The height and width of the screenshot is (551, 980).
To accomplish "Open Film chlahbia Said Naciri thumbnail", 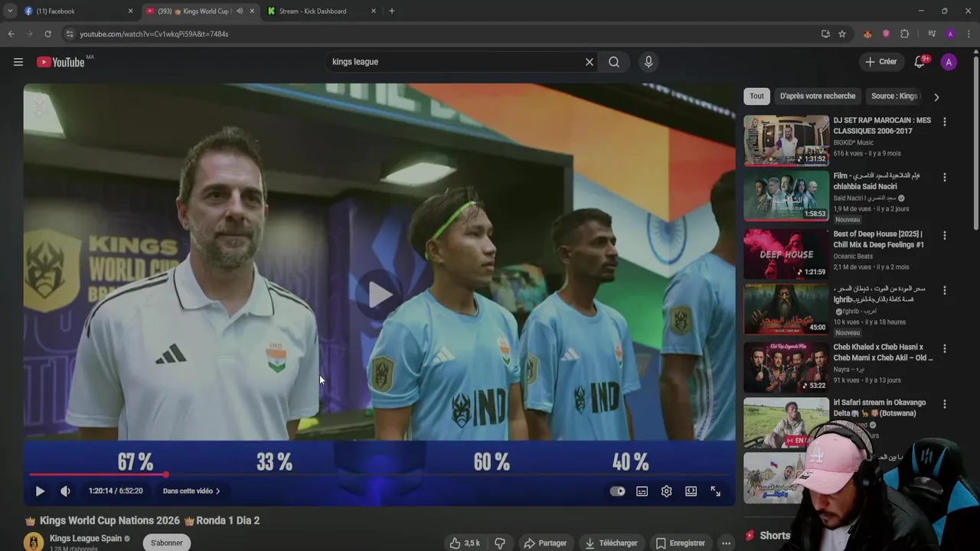I will pos(786,196).
